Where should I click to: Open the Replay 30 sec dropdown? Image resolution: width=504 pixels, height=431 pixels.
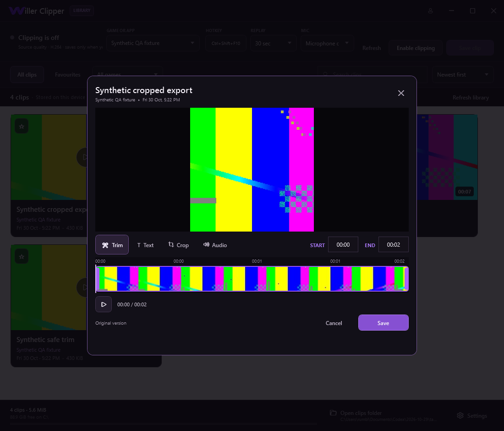point(273,43)
